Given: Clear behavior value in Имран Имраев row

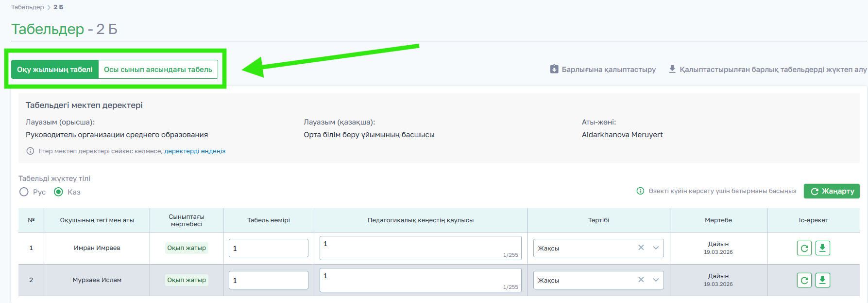Looking at the screenshot, I should click(641, 248).
